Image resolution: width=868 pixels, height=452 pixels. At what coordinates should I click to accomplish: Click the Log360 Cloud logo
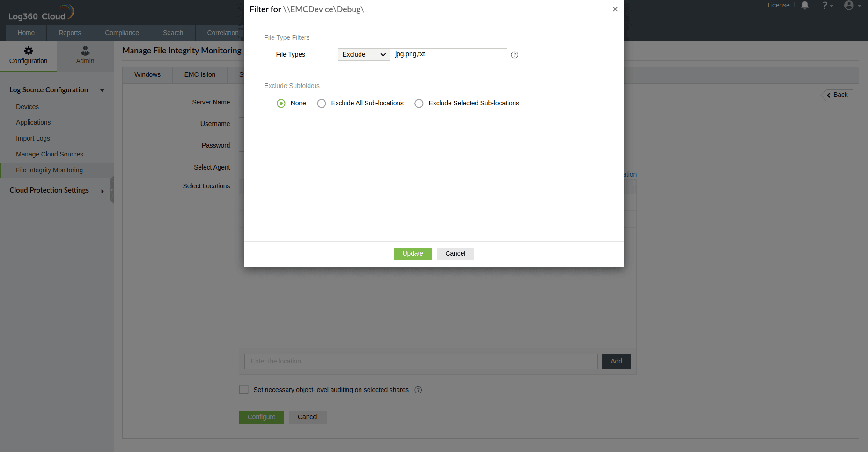40,12
